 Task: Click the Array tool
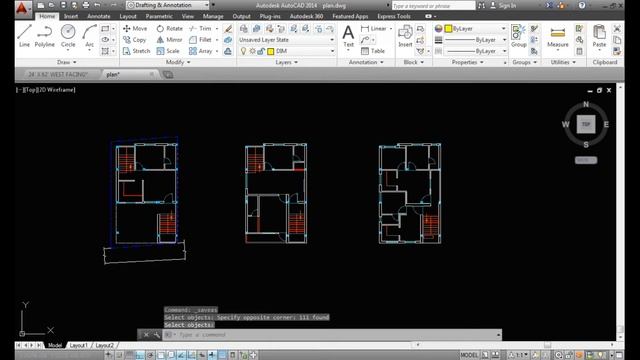pos(200,51)
